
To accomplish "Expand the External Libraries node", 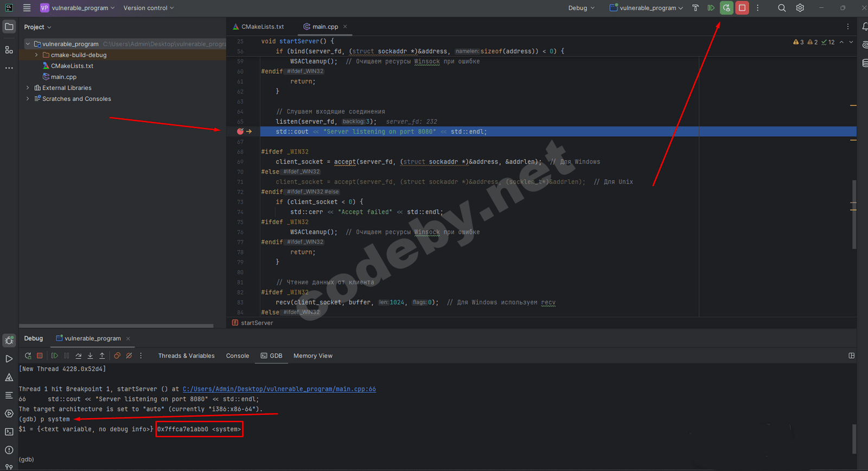I will (28, 88).
